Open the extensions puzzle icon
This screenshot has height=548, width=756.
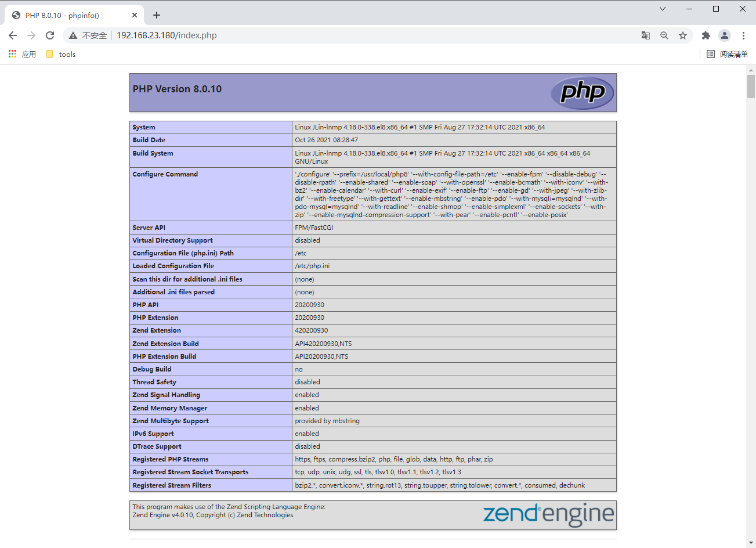[706, 35]
